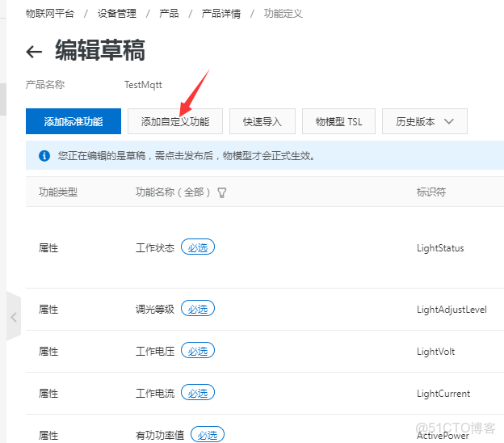This screenshot has height=443, width=504.
Task: Click the 标识符 column header
Action: coord(431,192)
